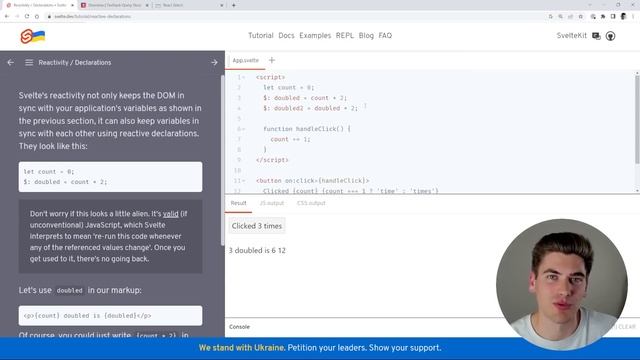The height and width of the screenshot is (360, 640).
Task: Reload the page with browser refresh icon
Action: (x=27, y=16)
